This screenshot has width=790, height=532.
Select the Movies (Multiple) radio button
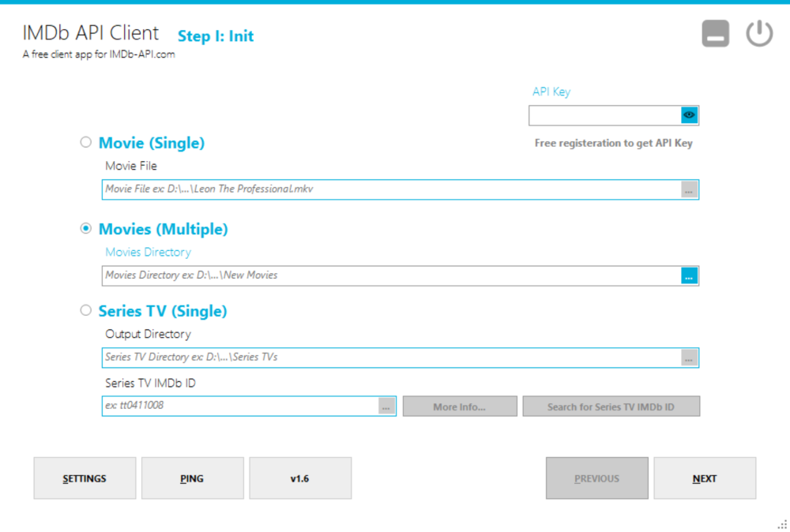pos(85,228)
